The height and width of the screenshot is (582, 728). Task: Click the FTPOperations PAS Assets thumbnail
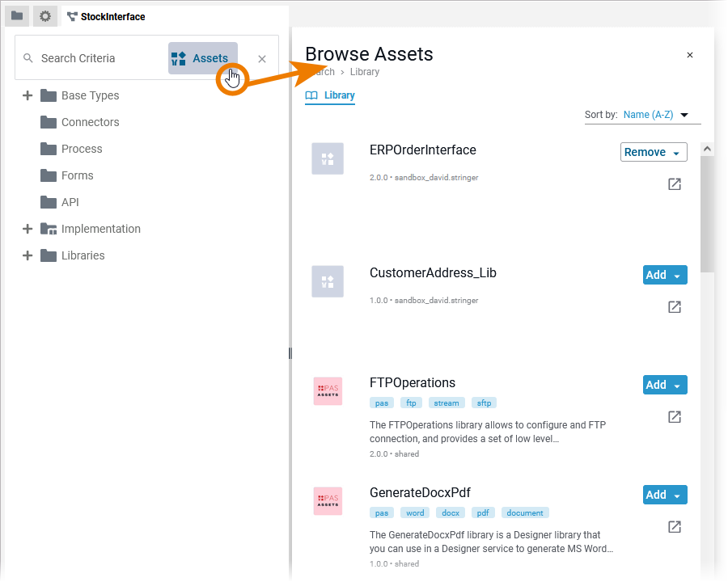coord(328,391)
